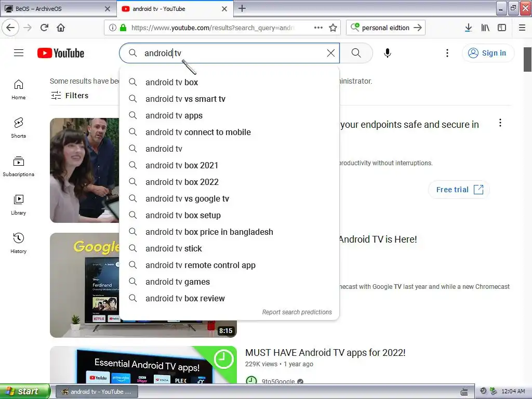Choose suggestion 'android tv box price in bangladesh'

(229, 232)
